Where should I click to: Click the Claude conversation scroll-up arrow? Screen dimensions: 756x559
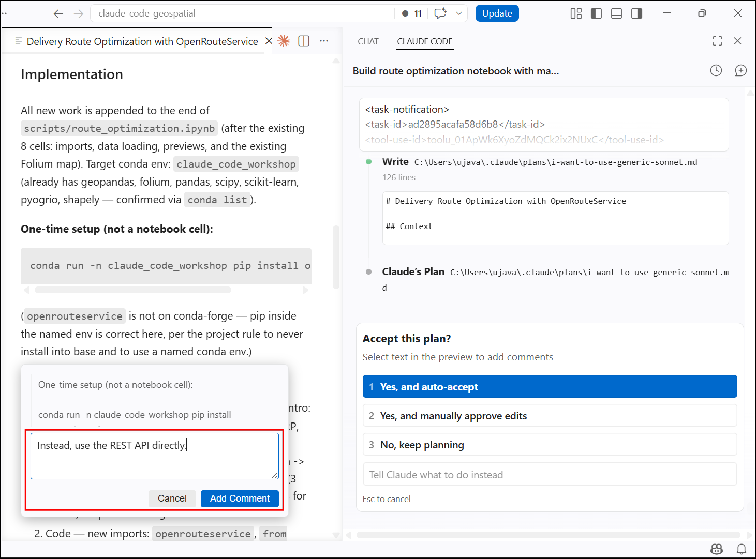pyautogui.click(x=750, y=93)
